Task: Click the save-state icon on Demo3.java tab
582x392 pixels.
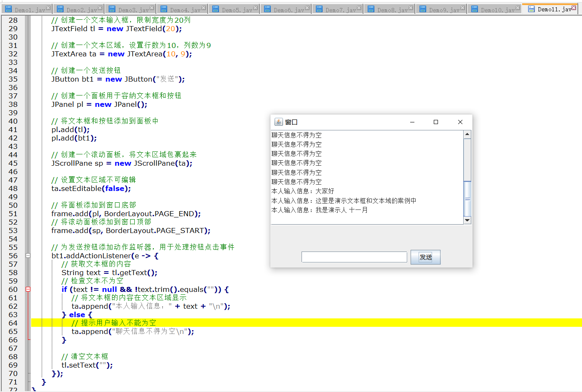Action: click(x=112, y=9)
